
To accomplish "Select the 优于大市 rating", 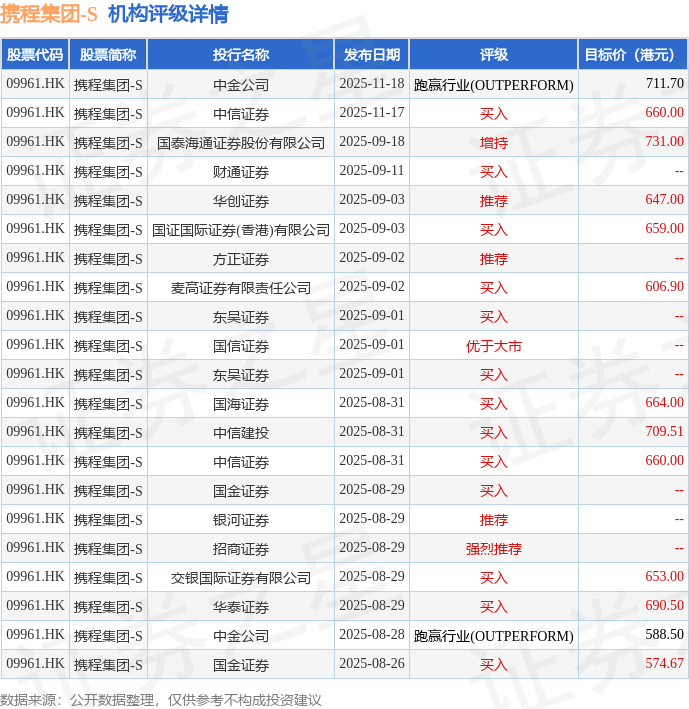I will 494,346.
